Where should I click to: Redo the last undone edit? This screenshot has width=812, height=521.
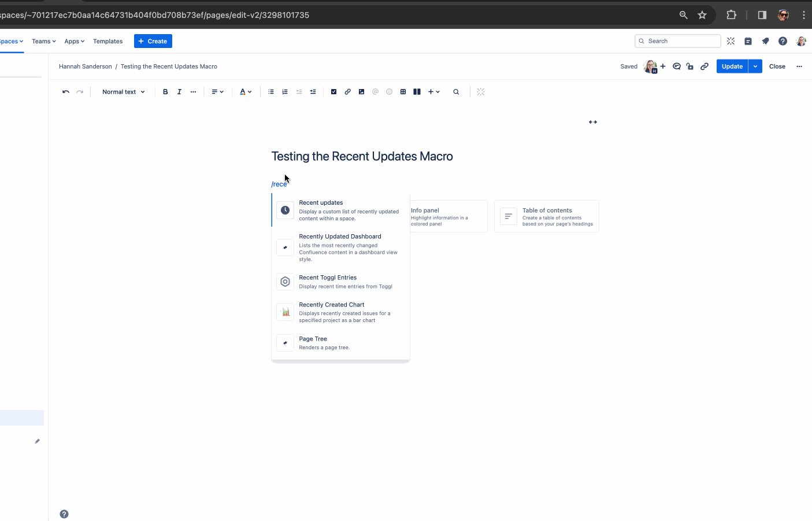pos(80,92)
